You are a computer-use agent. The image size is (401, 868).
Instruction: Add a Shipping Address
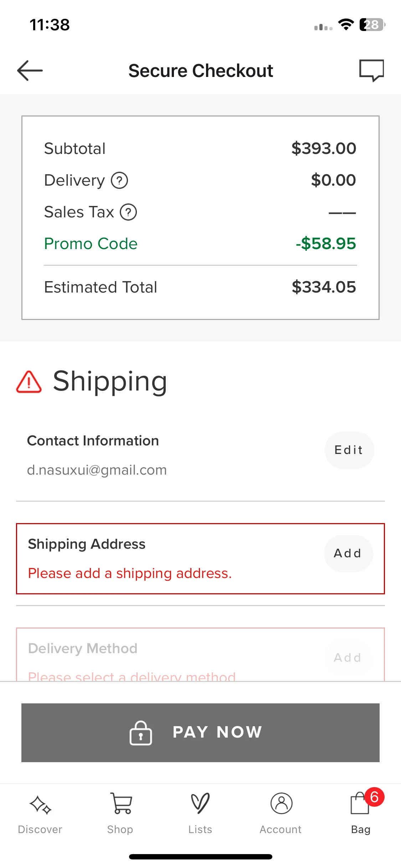coord(348,553)
